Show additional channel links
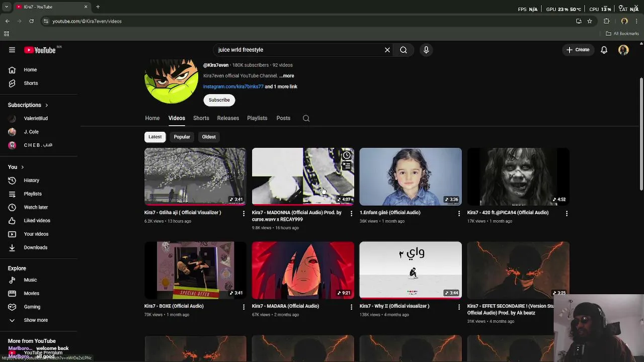644x362 pixels. 281,86
